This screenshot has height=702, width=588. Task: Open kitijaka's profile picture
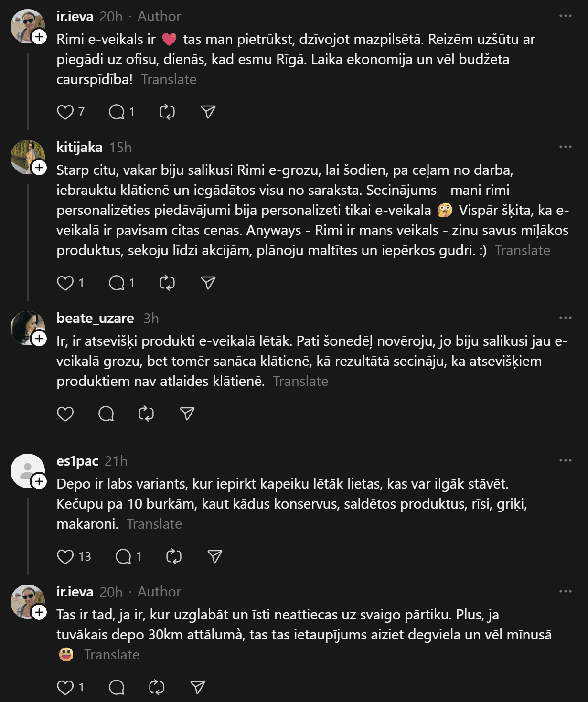point(26,156)
